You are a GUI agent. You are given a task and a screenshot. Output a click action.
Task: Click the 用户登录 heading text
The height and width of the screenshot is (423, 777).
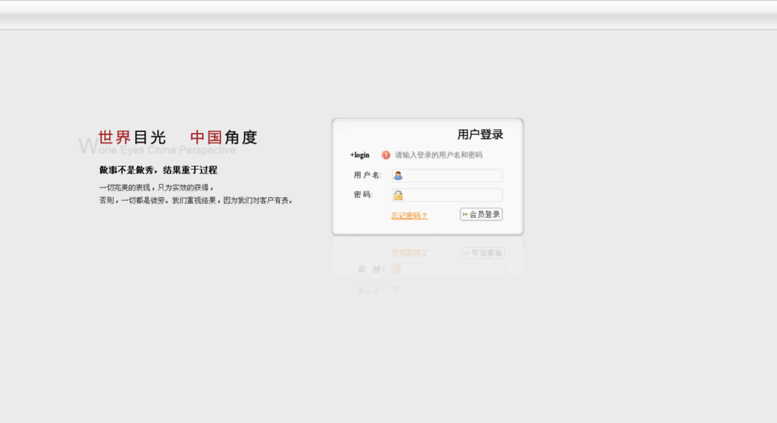[x=480, y=134]
